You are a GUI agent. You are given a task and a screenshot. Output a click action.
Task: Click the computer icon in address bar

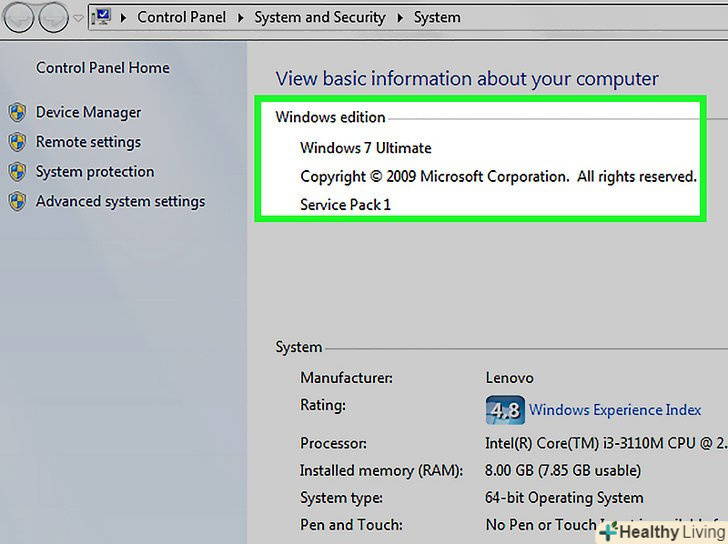102,16
